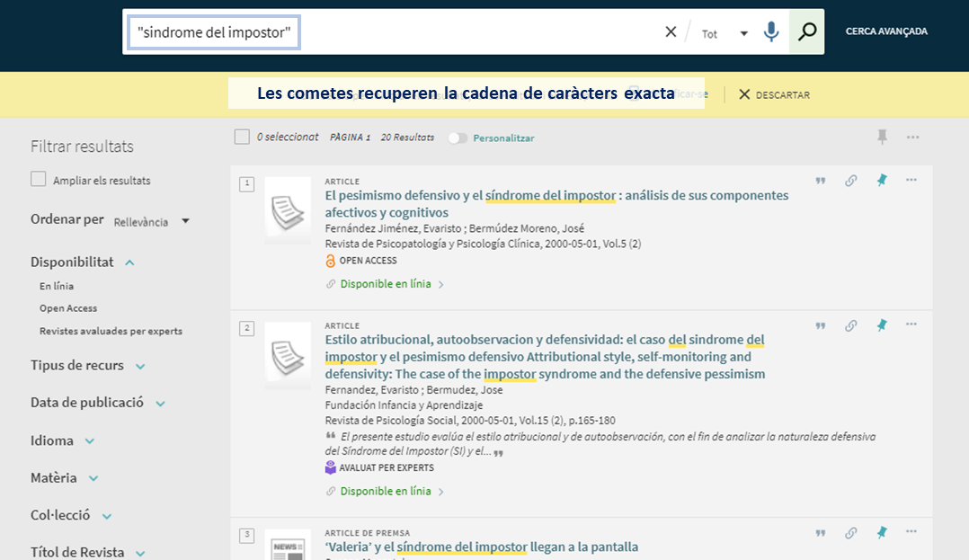The height and width of the screenshot is (560, 969).
Task: Tick the select-all results checkbox
Action: (242, 137)
